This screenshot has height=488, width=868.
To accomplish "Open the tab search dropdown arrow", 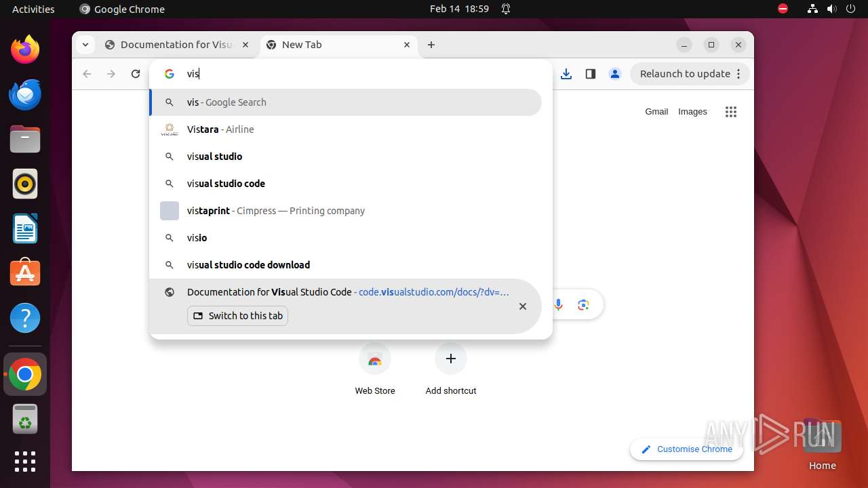I will tap(85, 45).
